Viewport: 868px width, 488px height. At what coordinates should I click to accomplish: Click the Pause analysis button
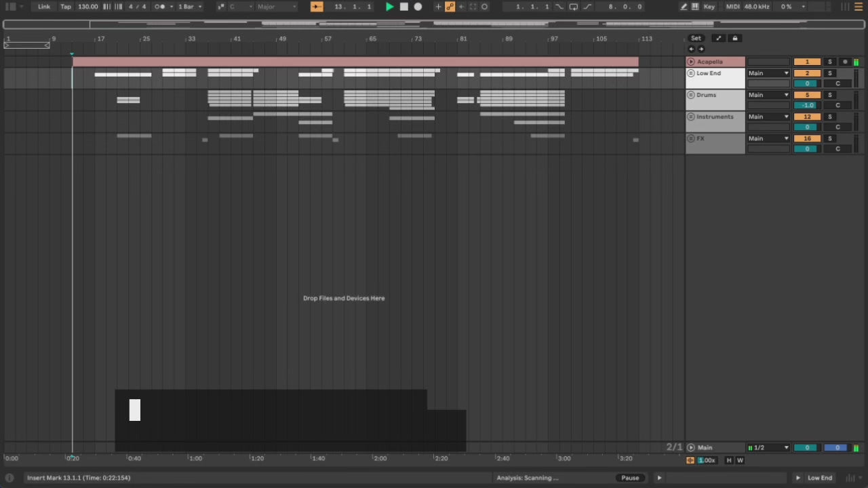(x=630, y=478)
